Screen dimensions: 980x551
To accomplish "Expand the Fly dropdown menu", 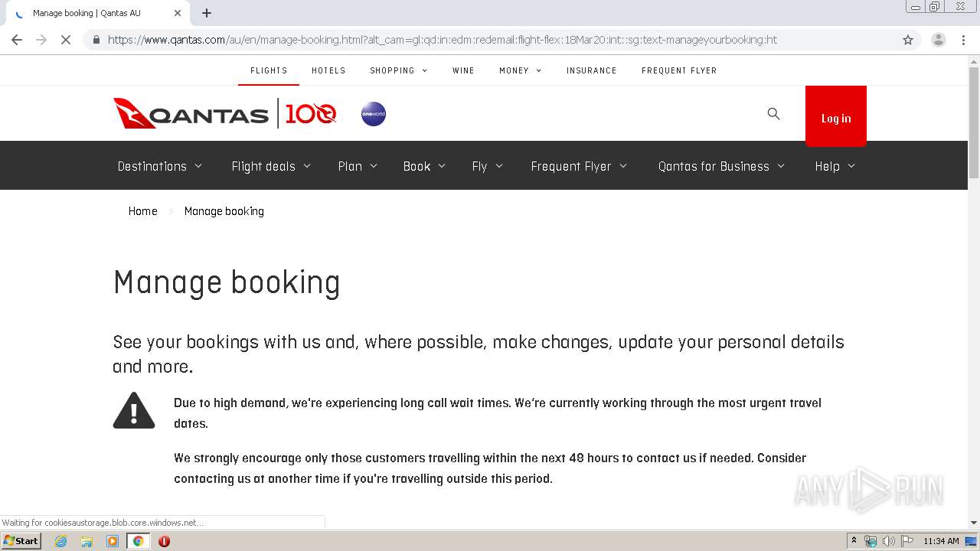I will coord(487,166).
